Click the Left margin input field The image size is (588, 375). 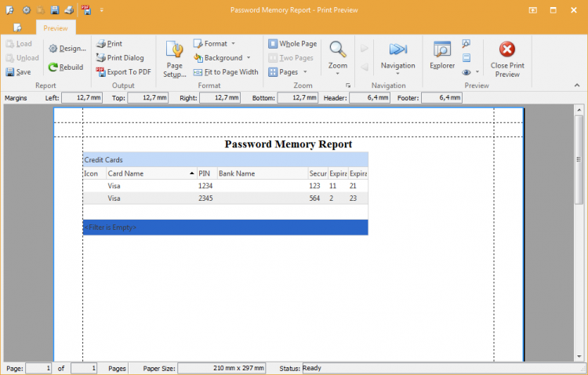click(82, 98)
